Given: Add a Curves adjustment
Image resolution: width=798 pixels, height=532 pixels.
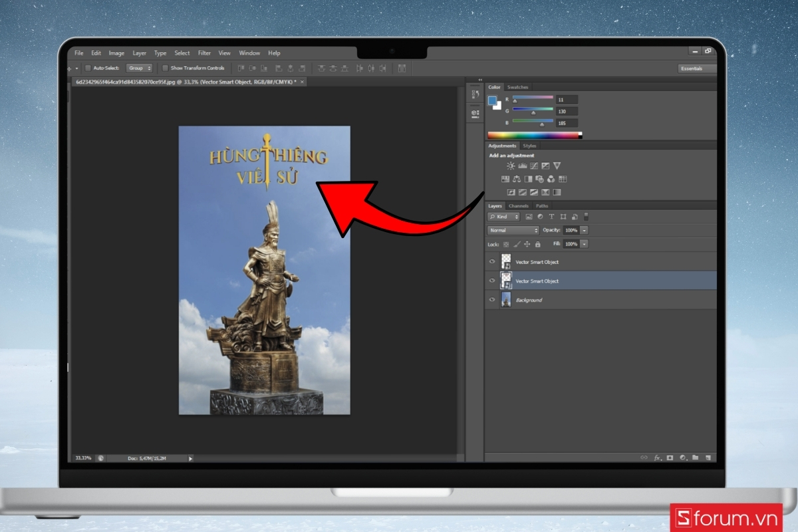Looking at the screenshot, I should click(x=533, y=166).
